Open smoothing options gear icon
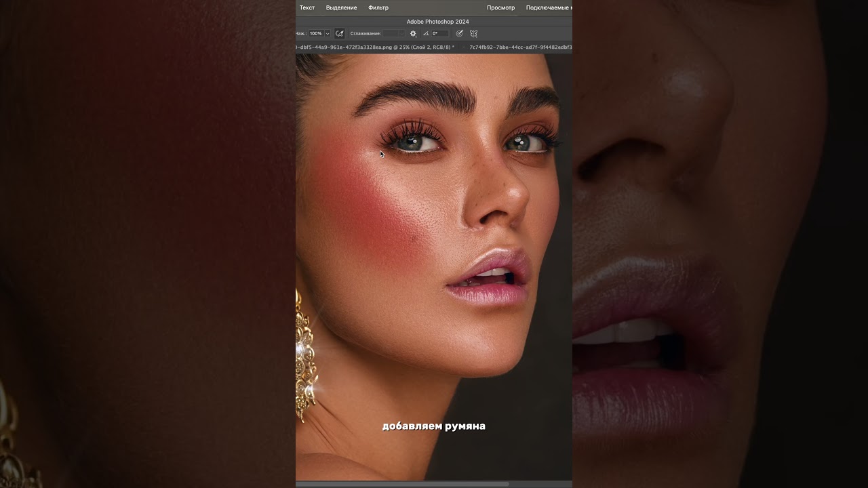Screen dimensions: 868x488 tap(413, 33)
